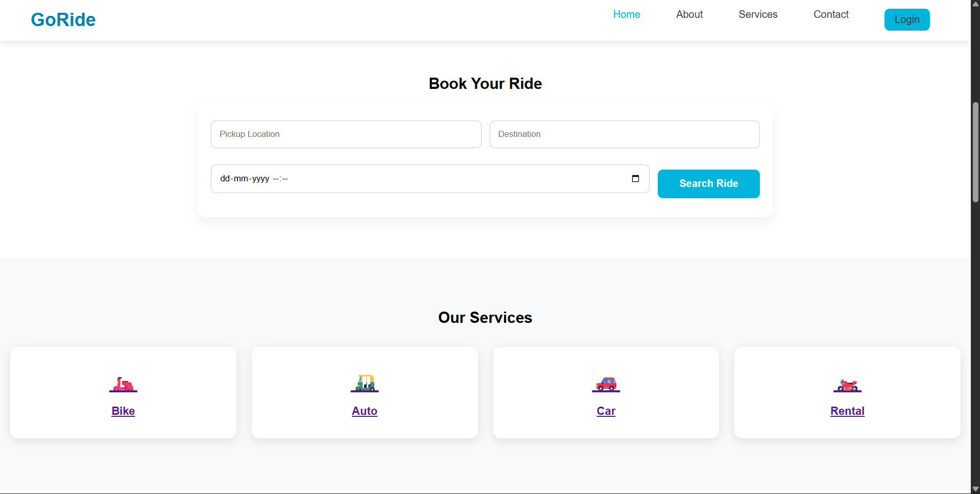Click the scrollbar up arrow
This screenshot has width=980, height=494.
tap(975, 4)
